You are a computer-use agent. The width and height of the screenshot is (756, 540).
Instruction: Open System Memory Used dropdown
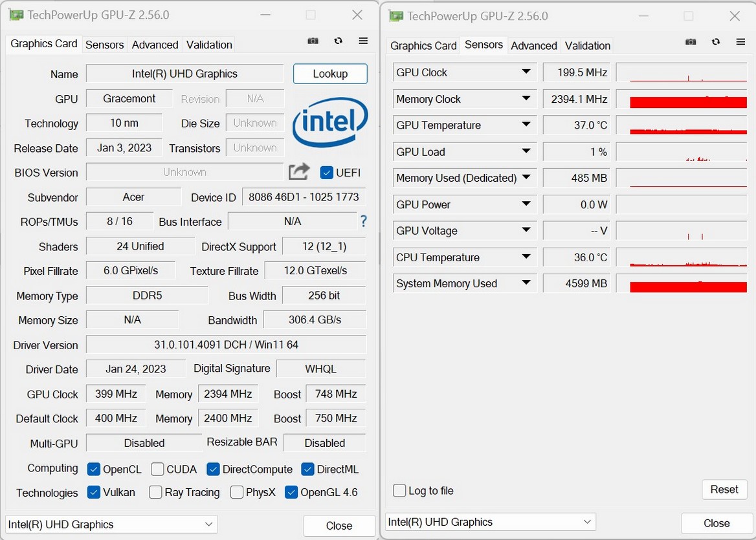pos(526,283)
